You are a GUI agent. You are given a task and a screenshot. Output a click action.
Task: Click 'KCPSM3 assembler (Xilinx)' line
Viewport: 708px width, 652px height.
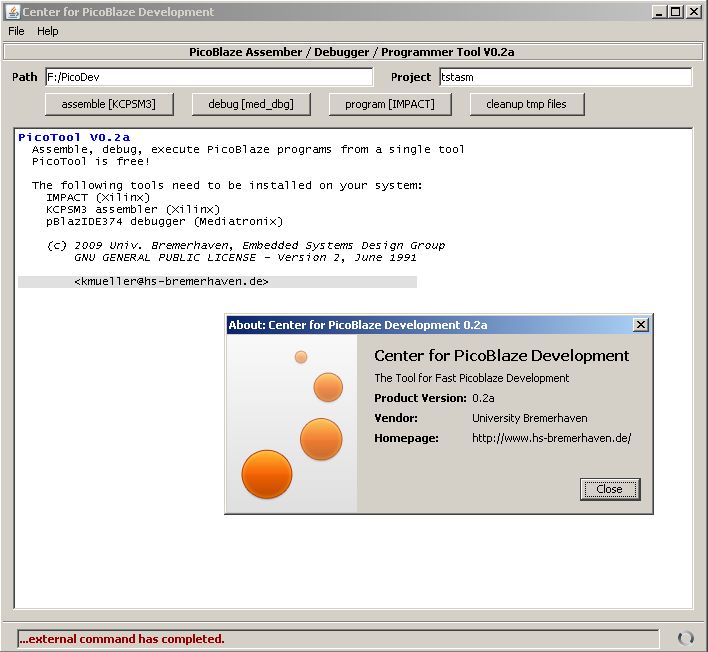click(133, 210)
